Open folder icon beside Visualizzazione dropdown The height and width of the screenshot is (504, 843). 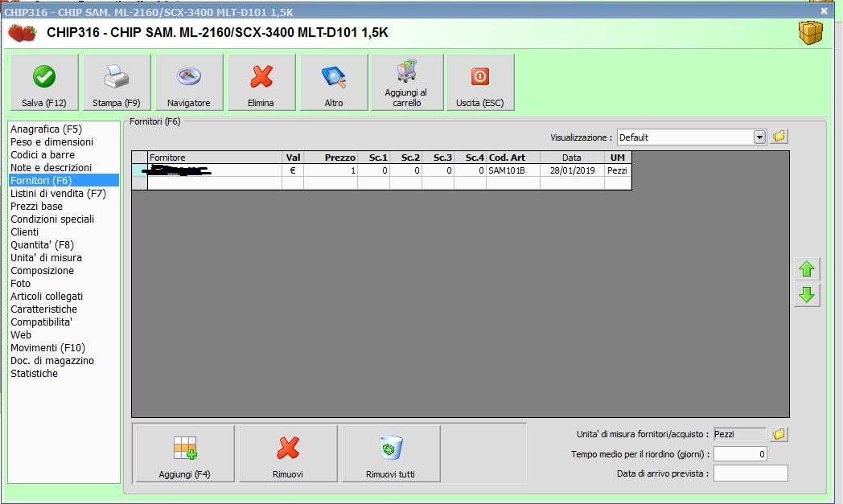point(779,137)
